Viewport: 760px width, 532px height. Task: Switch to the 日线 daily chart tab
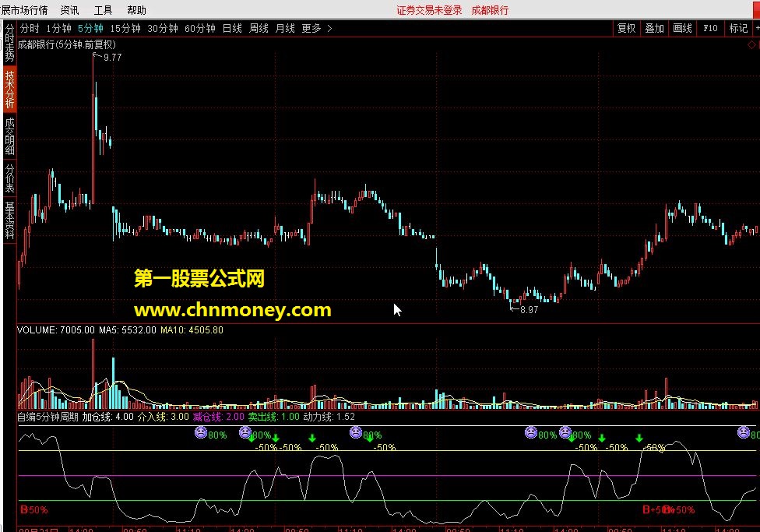pos(232,29)
